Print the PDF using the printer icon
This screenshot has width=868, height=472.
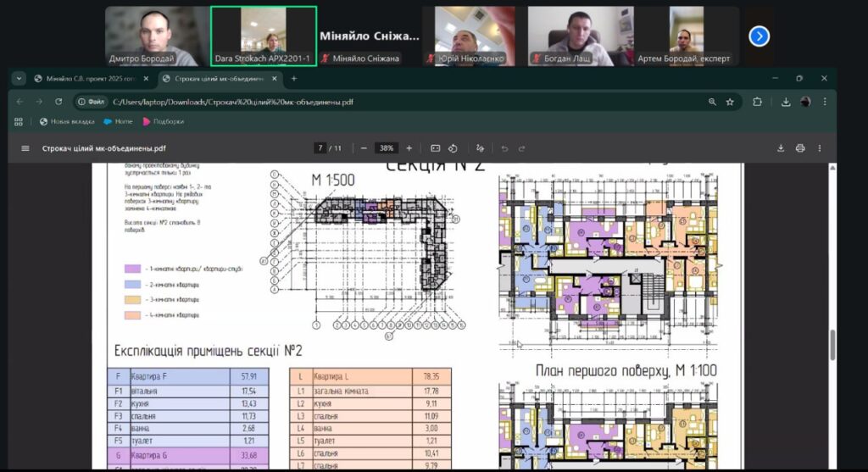[x=800, y=148]
